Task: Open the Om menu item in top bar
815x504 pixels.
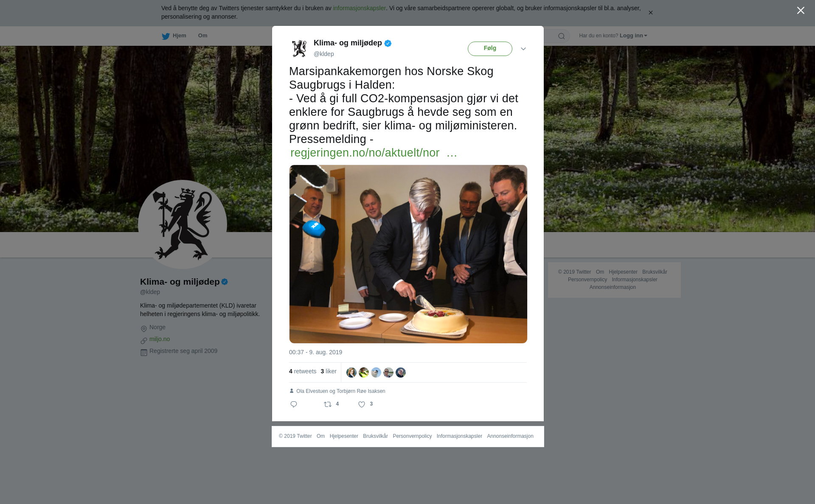Action: click(x=202, y=36)
